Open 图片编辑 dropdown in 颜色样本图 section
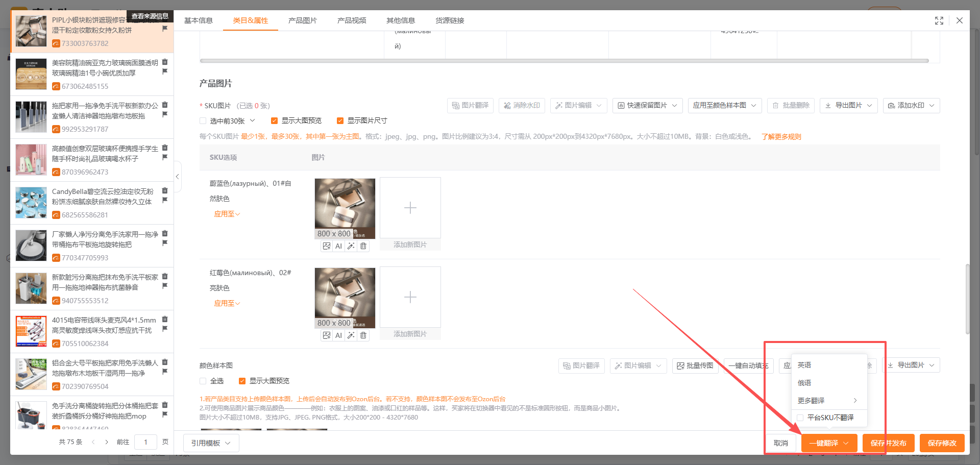 point(639,365)
